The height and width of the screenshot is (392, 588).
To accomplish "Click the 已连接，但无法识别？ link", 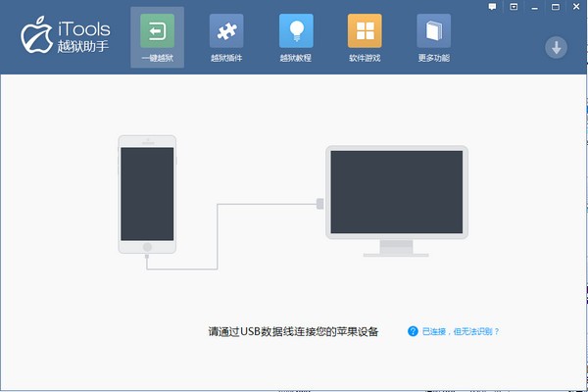I will click(461, 332).
